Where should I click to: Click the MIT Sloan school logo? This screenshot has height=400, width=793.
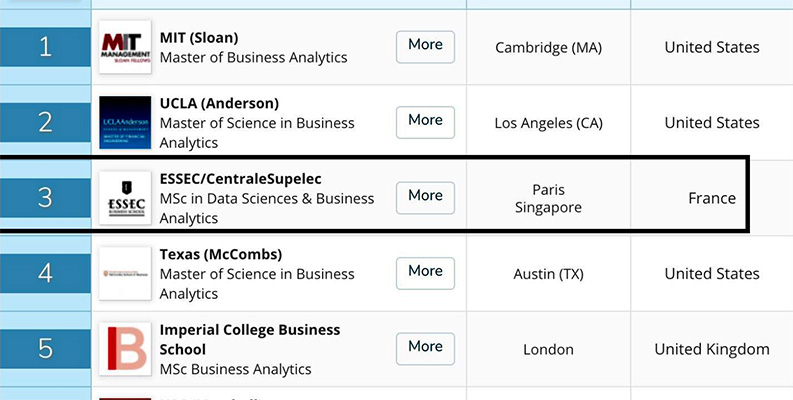pyautogui.click(x=125, y=47)
